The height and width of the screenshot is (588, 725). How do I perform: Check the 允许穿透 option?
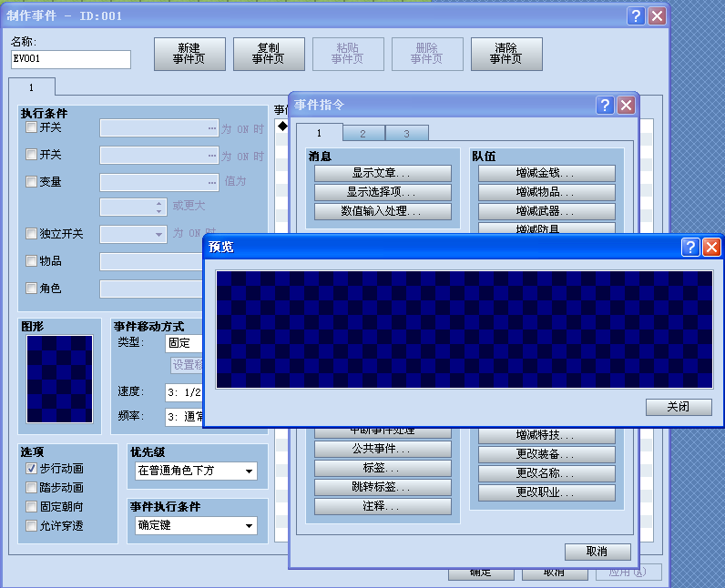point(32,525)
